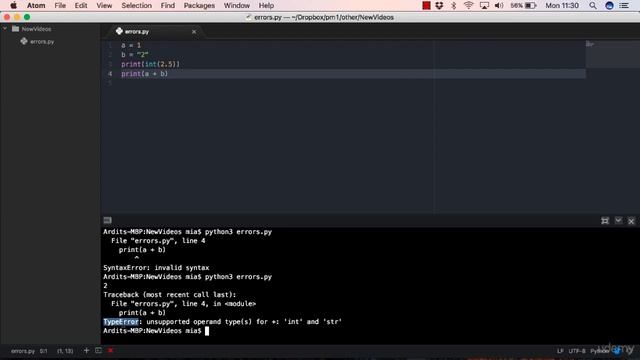640x360 pixels.
Task: Maximize the terminal panel
Action: (x=605, y=221)
